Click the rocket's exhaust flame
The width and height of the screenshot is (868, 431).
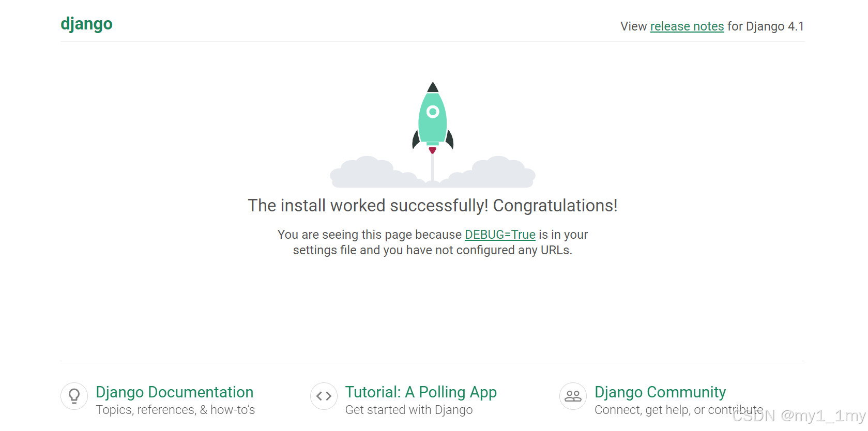(432, 149)
